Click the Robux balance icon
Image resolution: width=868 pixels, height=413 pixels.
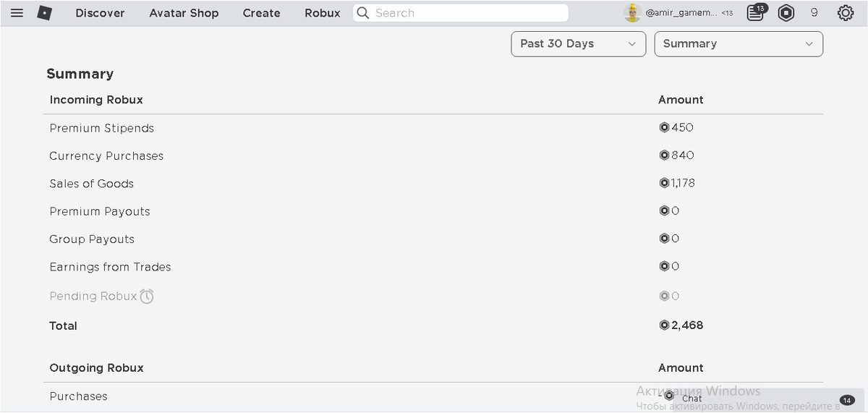pos(786,13)
